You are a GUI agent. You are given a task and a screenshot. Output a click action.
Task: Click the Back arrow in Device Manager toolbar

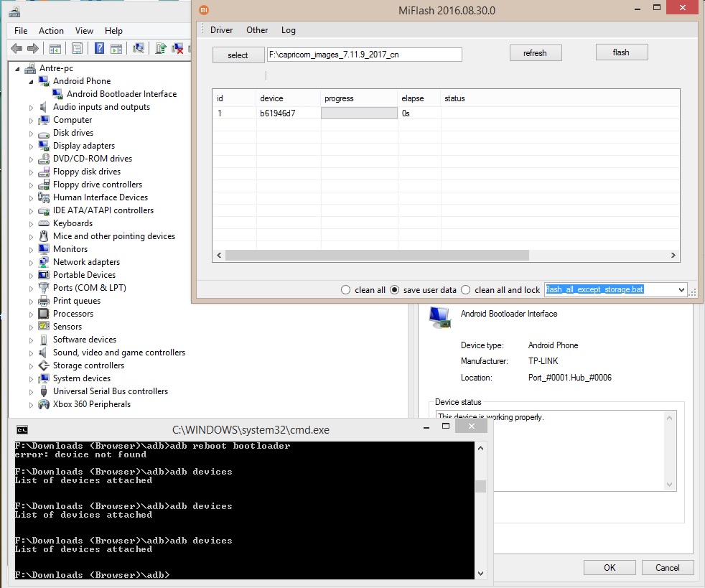[x=16, y=49]
